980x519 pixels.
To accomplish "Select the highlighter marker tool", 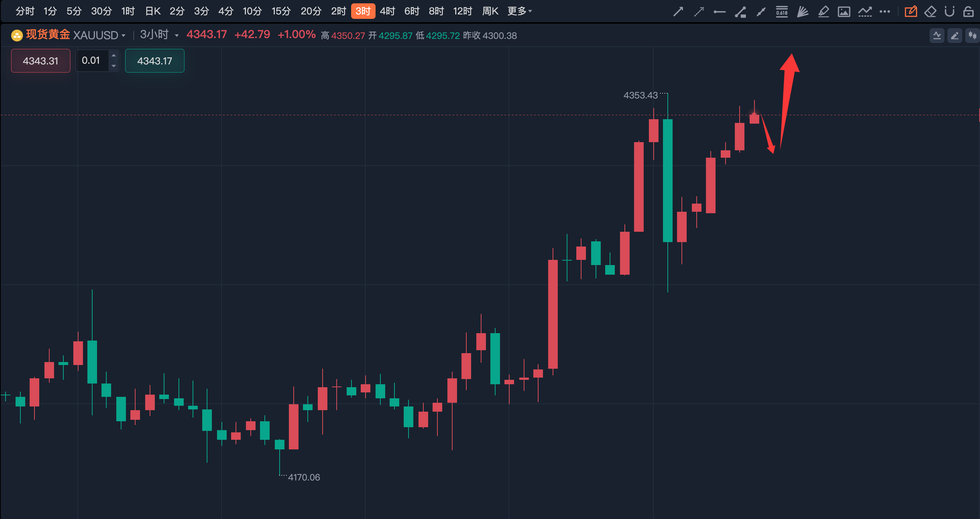I will 823,11.
